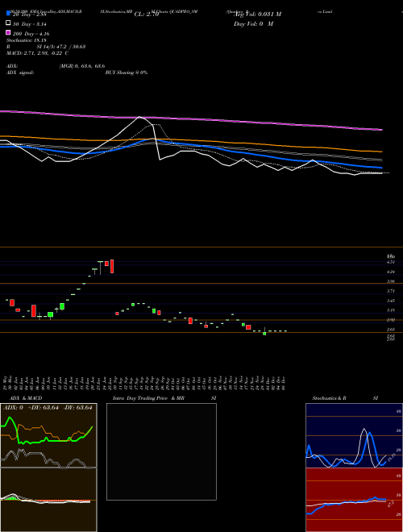Click the 3.98 price axis label
The width and height of the screenshot is (403, 532).
391,281
